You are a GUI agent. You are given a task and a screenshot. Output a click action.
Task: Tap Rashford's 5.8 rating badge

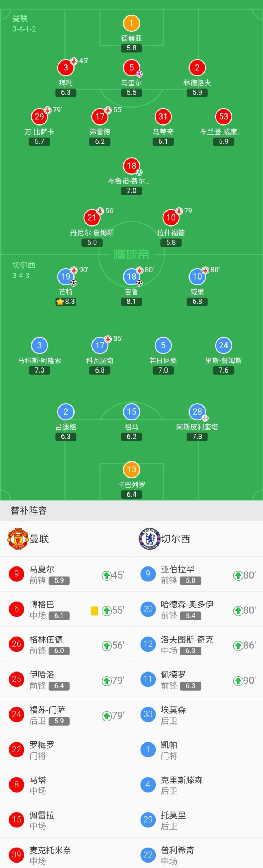[171, 242]
